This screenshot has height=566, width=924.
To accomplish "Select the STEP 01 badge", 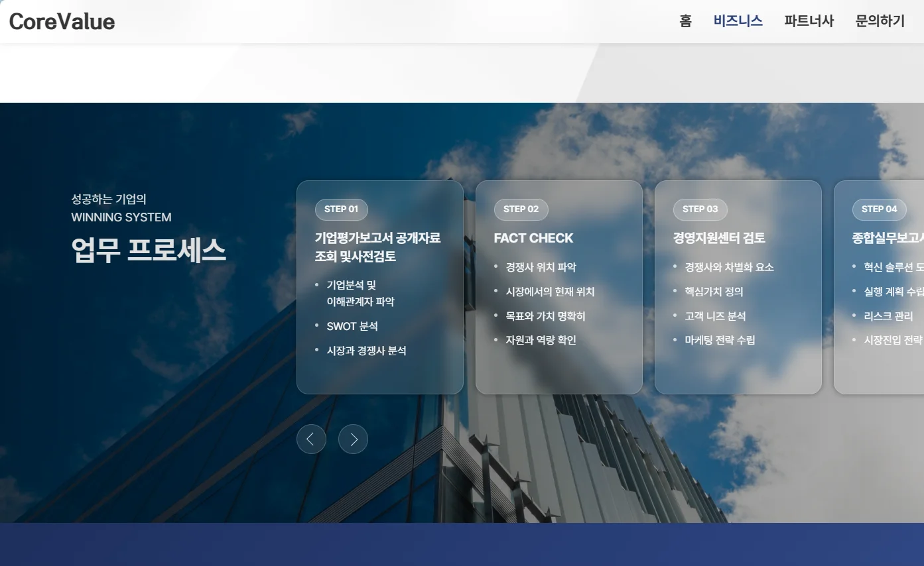I will pyautogui.click(x=341, y=209).
